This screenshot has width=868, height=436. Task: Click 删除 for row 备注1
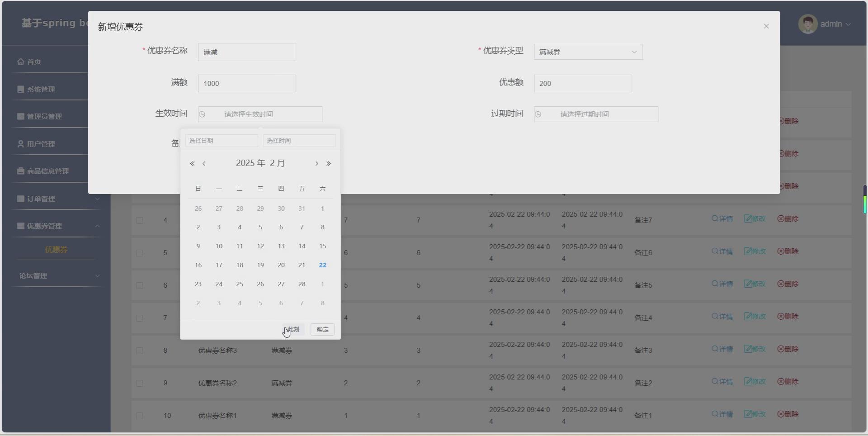pos(788,414)
